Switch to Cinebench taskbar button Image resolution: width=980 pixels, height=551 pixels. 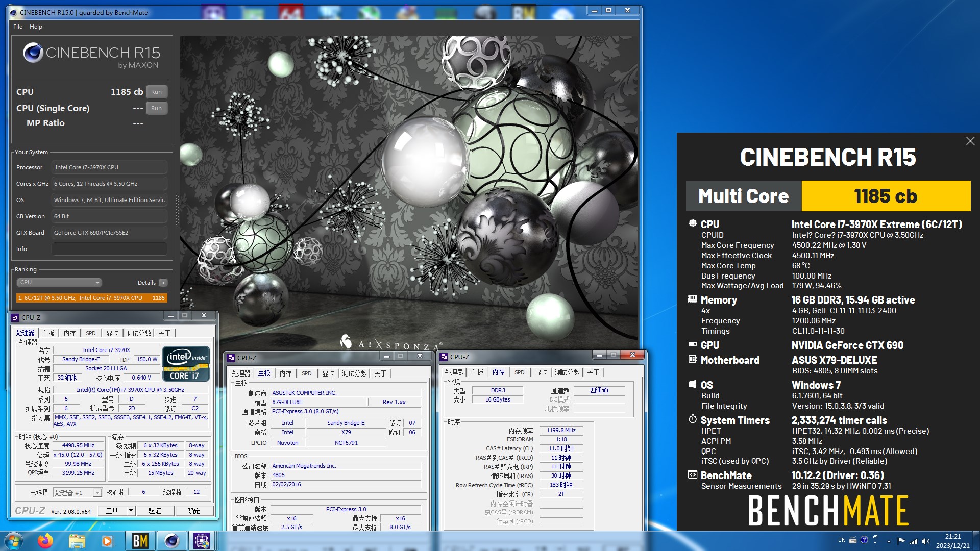pyautogui.click(x=171, y=541)
